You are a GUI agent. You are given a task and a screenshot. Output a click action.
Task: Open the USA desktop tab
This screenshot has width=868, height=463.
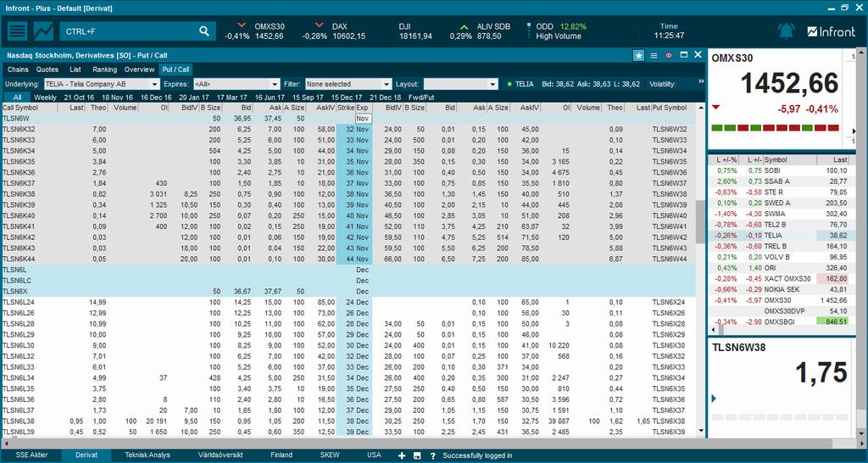point(374,455)
